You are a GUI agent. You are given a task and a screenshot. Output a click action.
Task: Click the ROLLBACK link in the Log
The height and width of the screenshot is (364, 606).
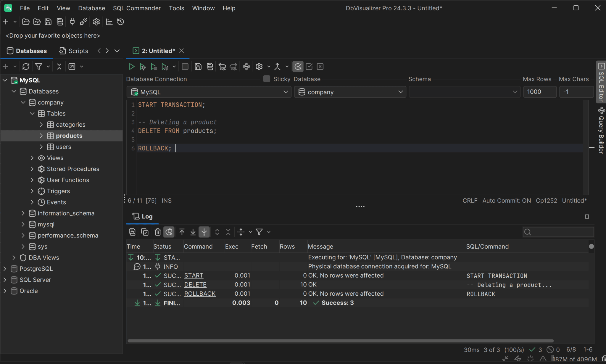[199, 294]
